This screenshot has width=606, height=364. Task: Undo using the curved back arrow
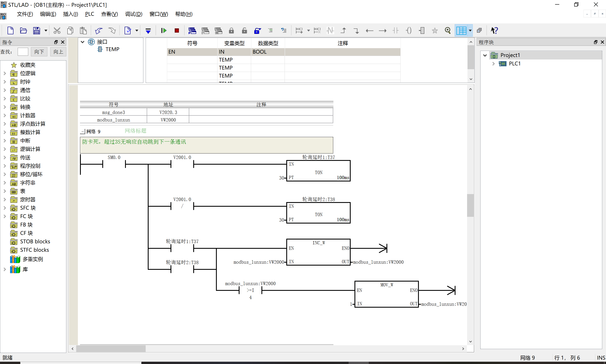pyautogui.click(x=99, y=30)
